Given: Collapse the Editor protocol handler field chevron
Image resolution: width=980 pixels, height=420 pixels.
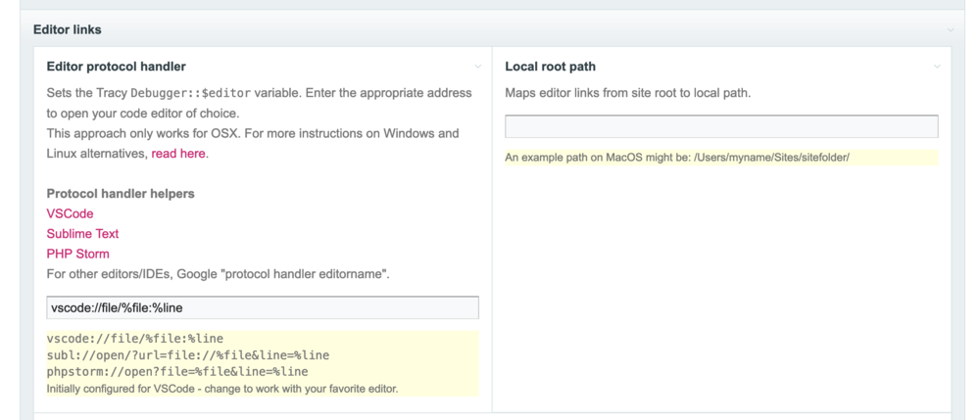Looking at the screenshot, I should tap(478, 67).
